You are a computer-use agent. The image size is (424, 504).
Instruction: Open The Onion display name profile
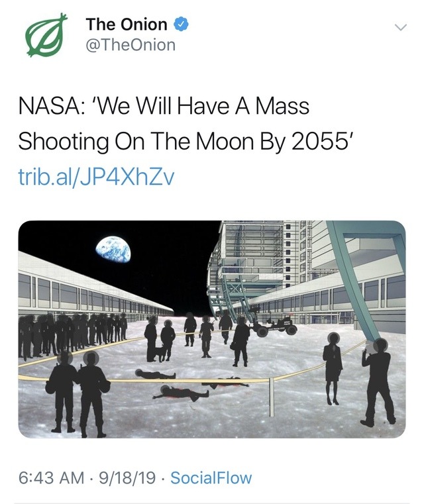(127, 25)
